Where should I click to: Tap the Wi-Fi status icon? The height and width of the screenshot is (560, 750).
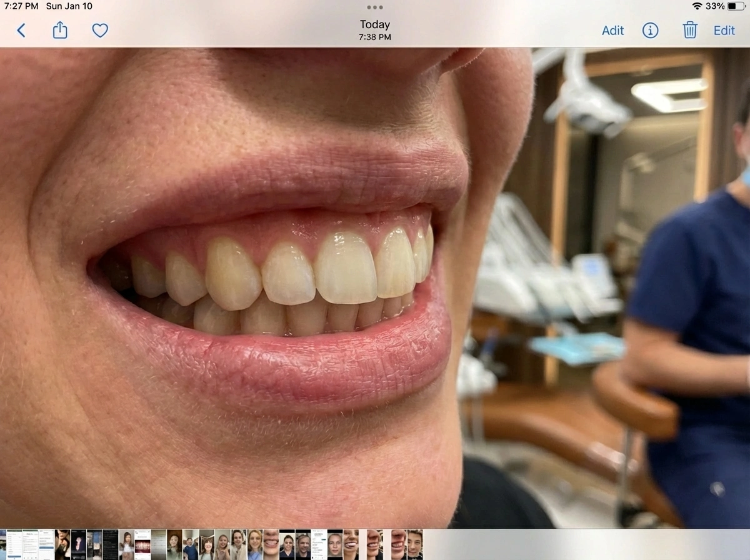coord(697,6)
